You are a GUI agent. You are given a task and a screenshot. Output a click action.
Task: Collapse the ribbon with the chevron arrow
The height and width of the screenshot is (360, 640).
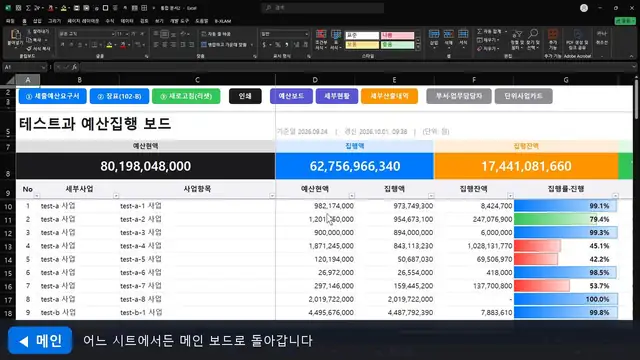coord(631,56)
